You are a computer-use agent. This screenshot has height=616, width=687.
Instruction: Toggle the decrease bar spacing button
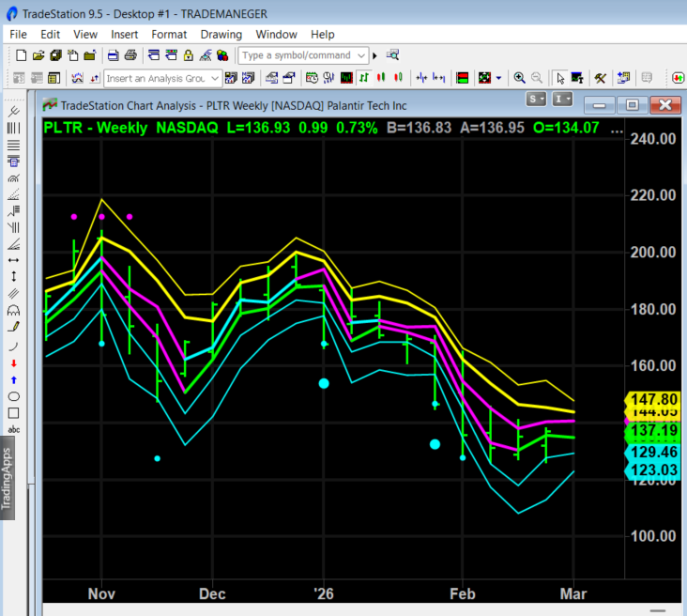coord(421,78)
